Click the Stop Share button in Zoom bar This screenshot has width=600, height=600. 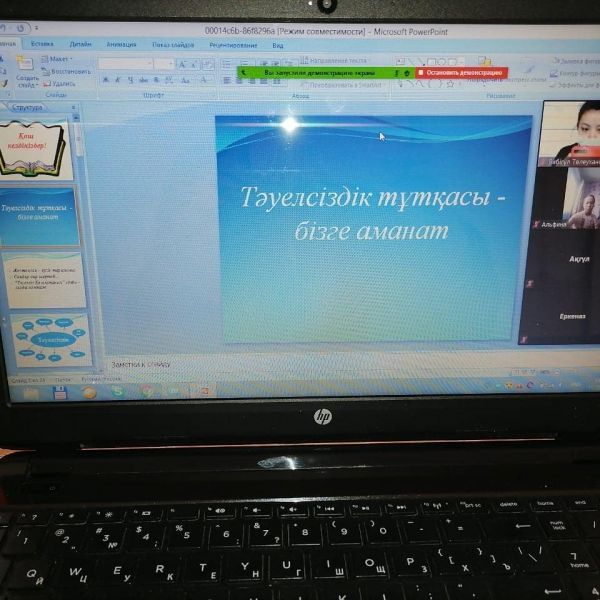[x=461, y=73]
